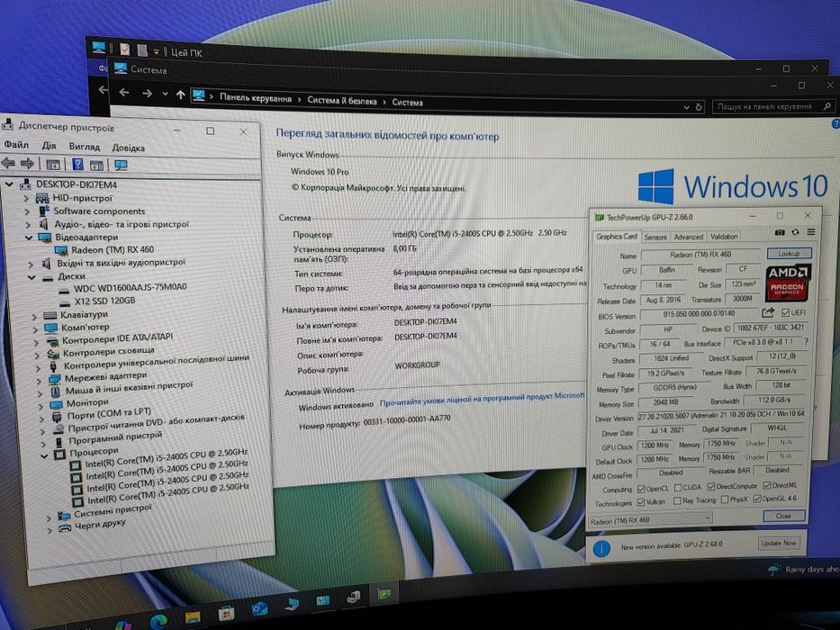
Task: Expand HID-пристрої node
Action: click(x=26, y=198)
